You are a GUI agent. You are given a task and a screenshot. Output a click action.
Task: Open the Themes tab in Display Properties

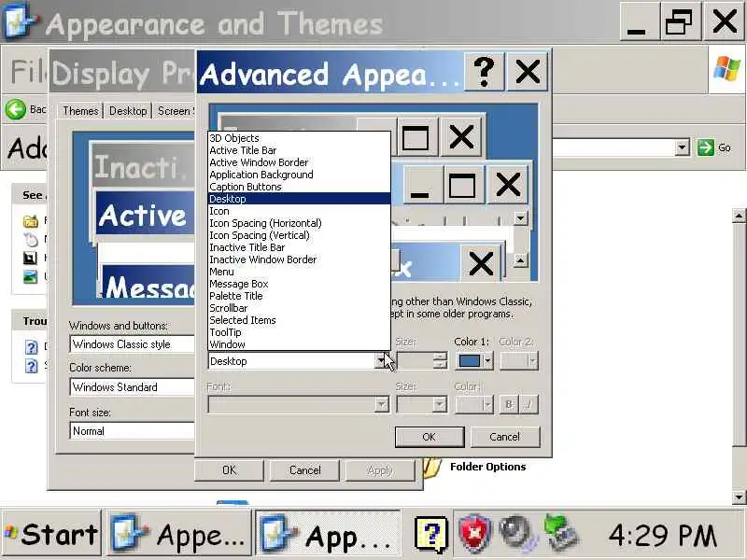[x=80, y=111]
